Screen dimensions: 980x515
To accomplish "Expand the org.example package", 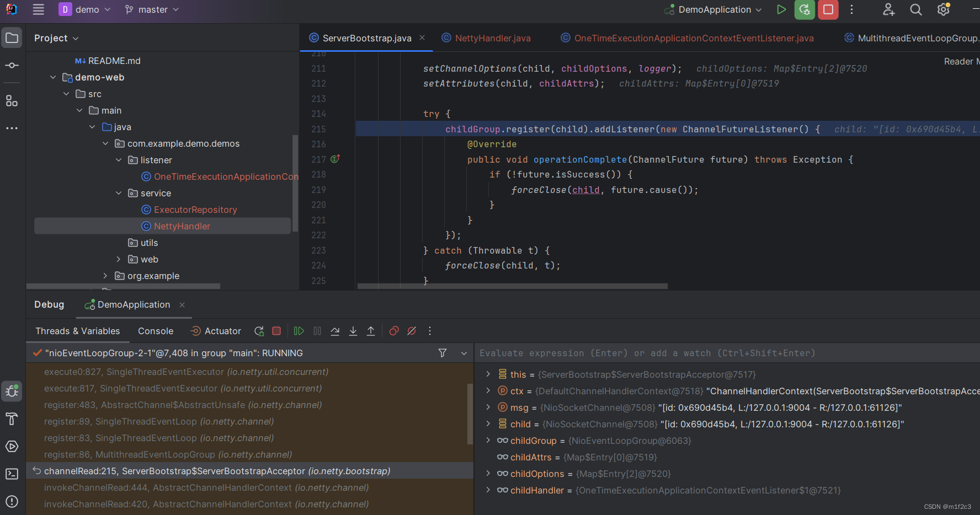I will point(105,276).
